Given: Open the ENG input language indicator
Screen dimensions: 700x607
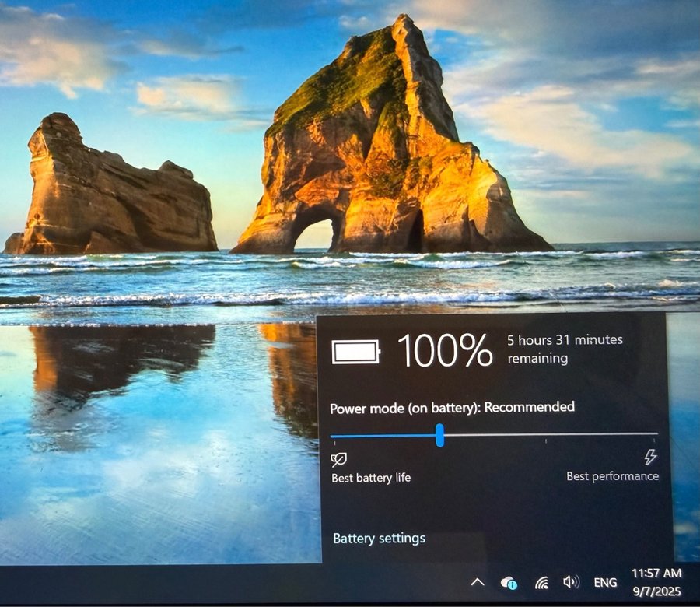Looking at the screenshot, I should (x=605, y=582).
